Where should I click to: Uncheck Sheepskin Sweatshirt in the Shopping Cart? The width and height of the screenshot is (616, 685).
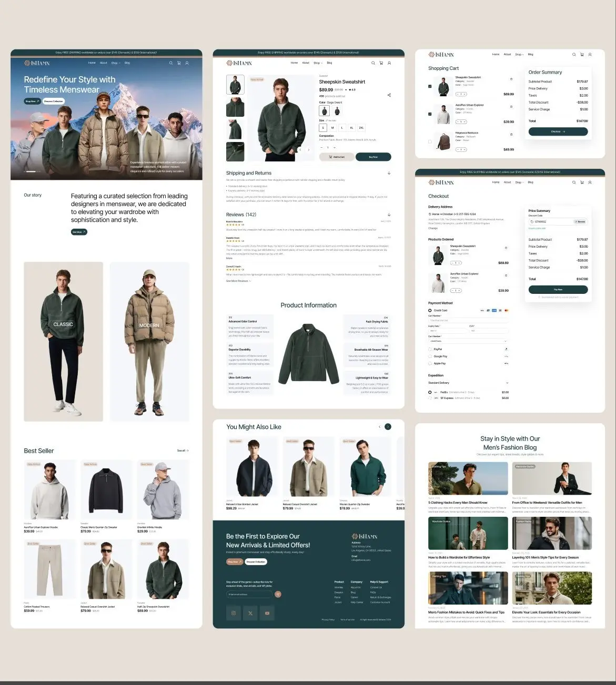[430, 86]
